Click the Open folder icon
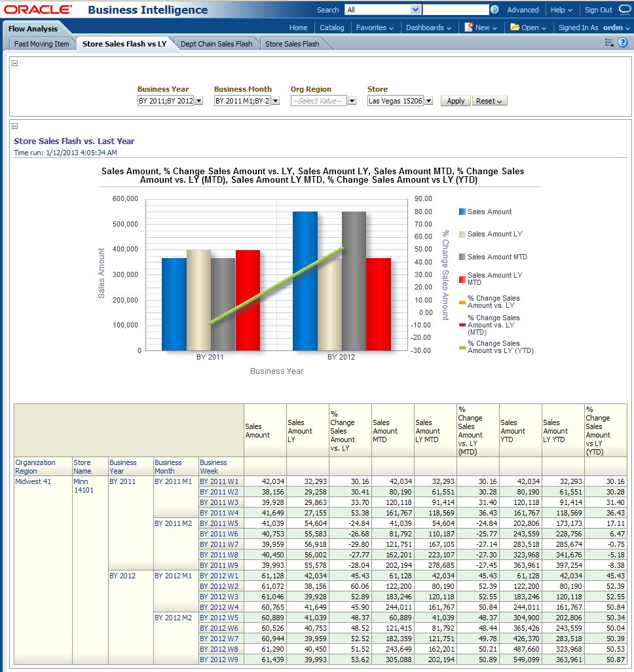 pyautogui.click(x=515, y=28)
